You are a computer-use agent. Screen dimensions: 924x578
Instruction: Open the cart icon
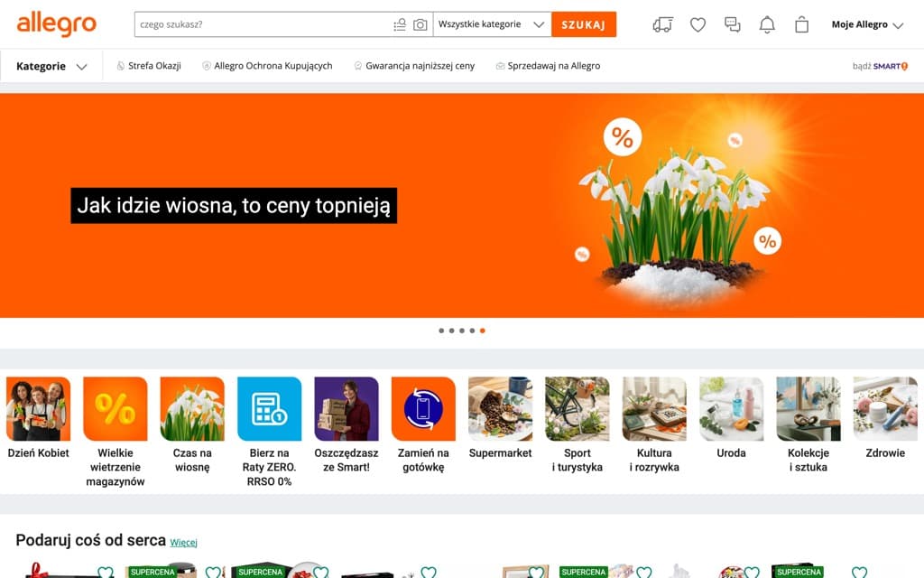801,24
